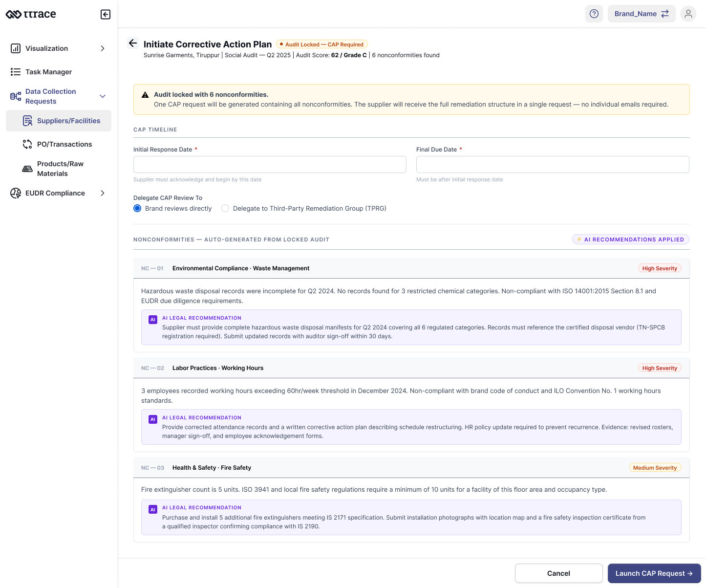Click the Task Manager list icon

[16, 72]
